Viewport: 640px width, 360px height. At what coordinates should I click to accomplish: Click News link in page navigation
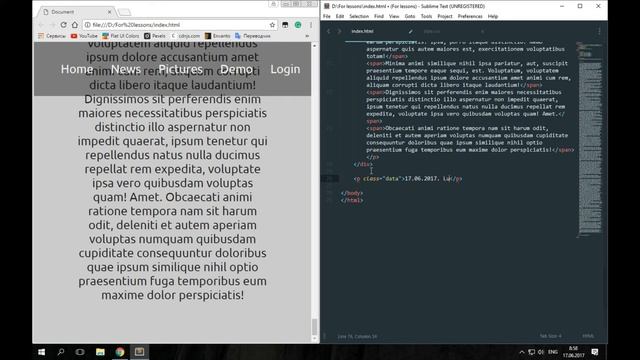click(126, 69)
